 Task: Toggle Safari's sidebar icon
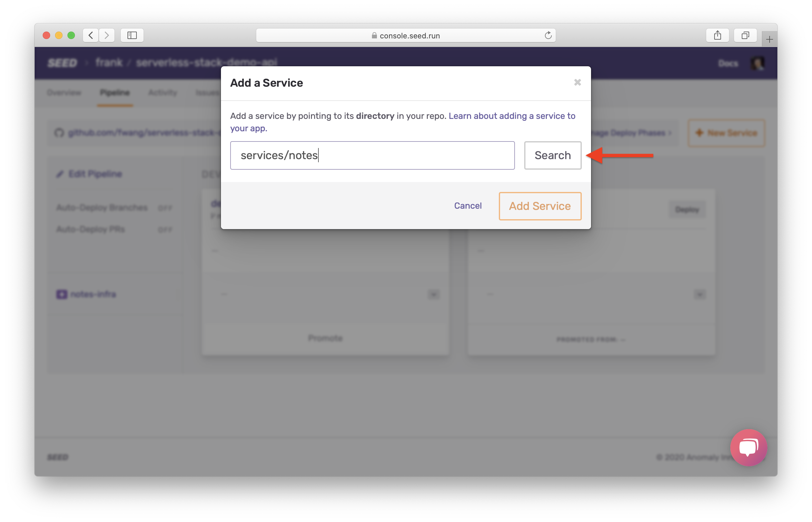132,35
